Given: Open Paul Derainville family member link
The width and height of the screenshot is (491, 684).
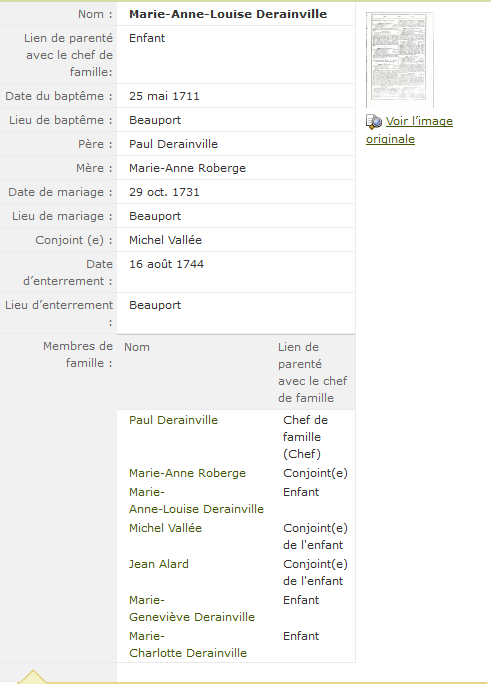Looking at the screenshot, I should (x=173, y=420).
